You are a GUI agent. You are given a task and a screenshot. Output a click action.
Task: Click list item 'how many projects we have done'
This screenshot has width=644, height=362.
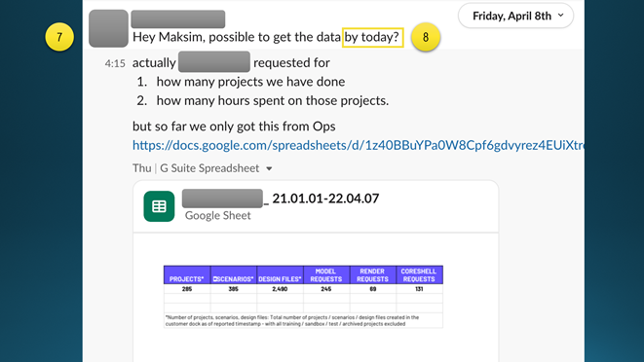click(250, 82)
